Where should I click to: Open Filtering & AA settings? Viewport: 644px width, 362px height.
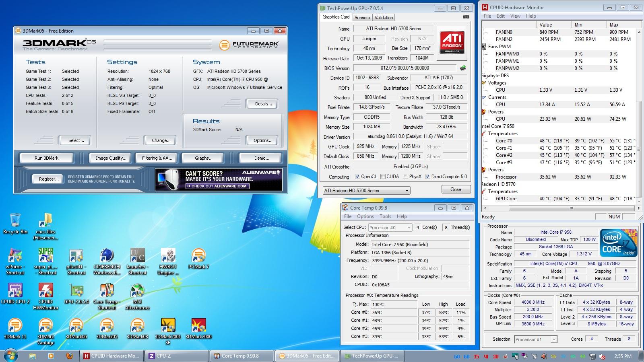tap(157, 158)
